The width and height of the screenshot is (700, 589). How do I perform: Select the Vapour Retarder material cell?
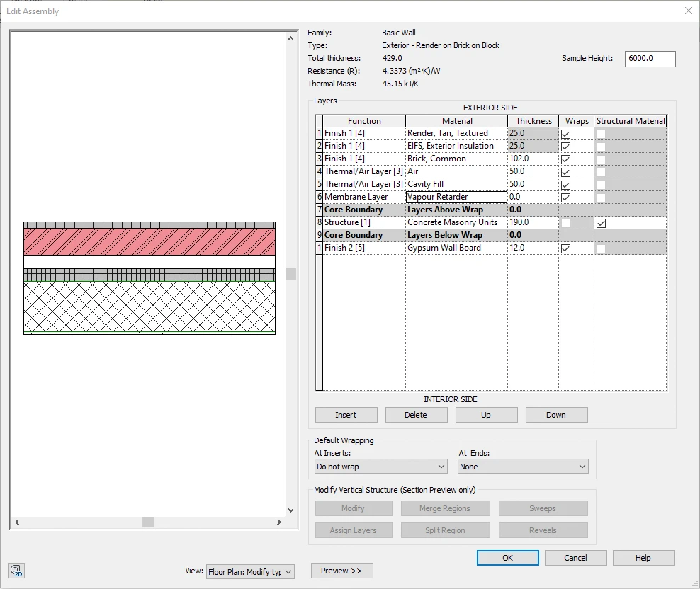456,197
